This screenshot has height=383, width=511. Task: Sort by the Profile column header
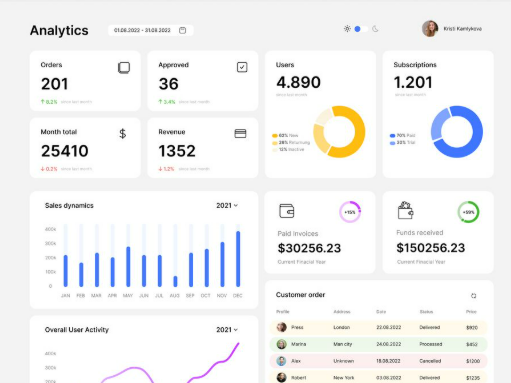click(x=283, y=312)
